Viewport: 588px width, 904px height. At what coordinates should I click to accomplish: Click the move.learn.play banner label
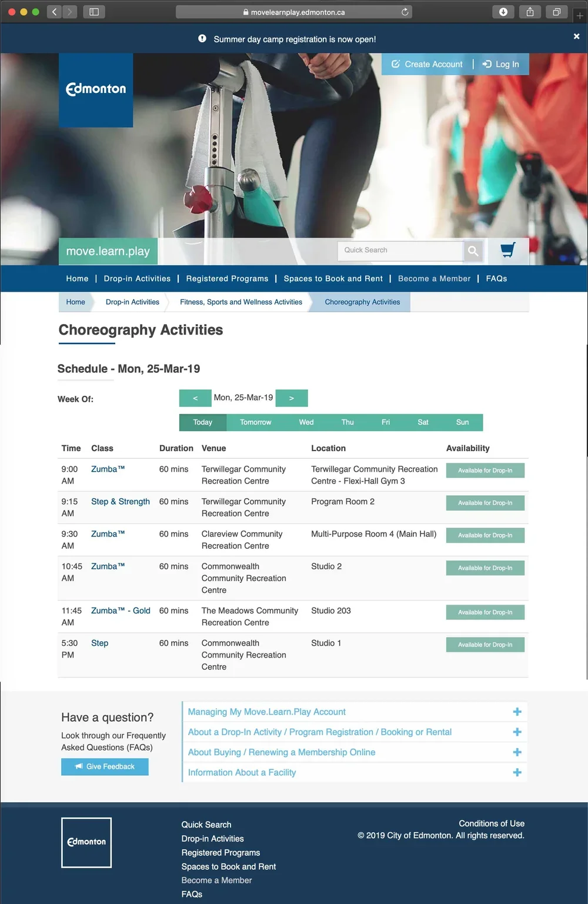[108, 251]
